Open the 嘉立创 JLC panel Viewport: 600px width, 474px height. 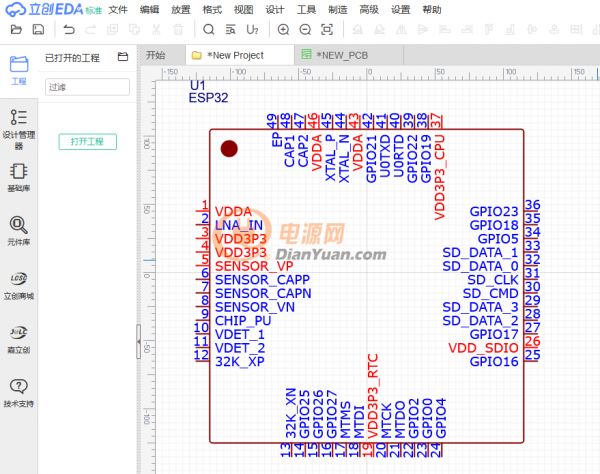(19, 339)
